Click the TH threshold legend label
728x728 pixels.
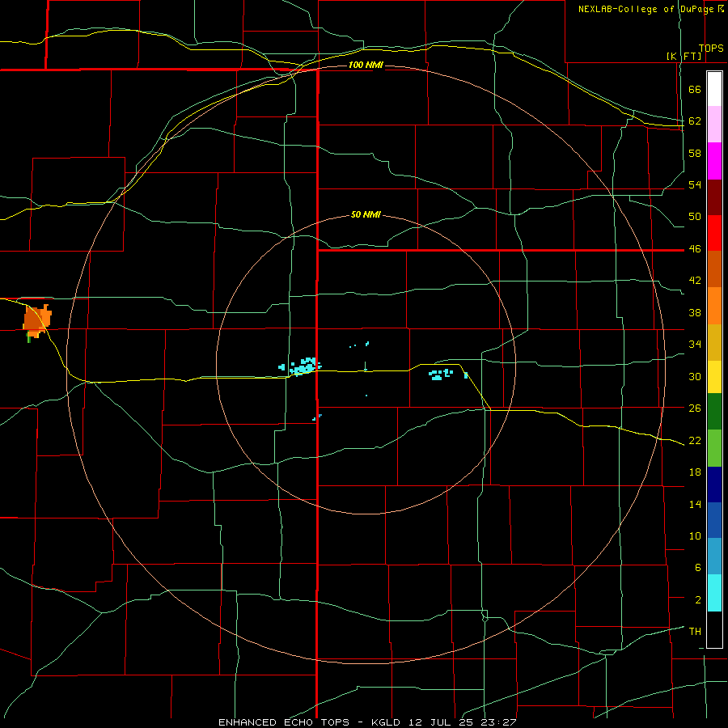click(695, 632)
